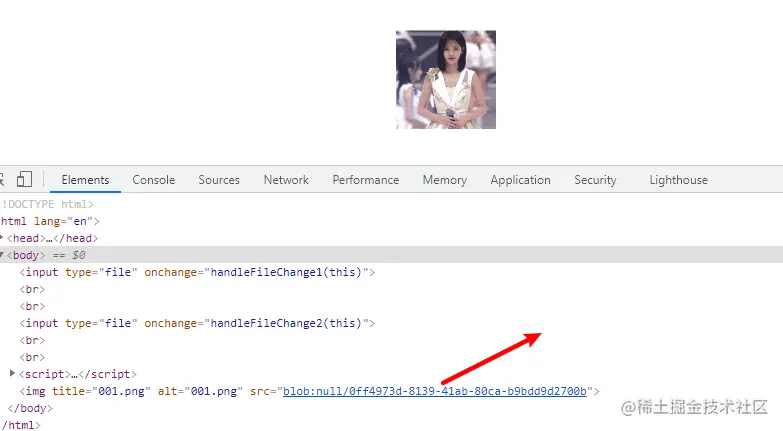Open the Security tab

click(595, 180)
